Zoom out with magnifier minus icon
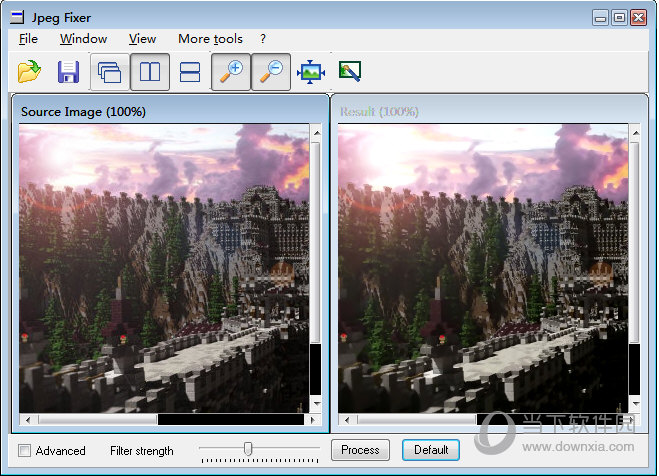The width and height of the screenshot is (659, 476). click(x=271, y=72)
